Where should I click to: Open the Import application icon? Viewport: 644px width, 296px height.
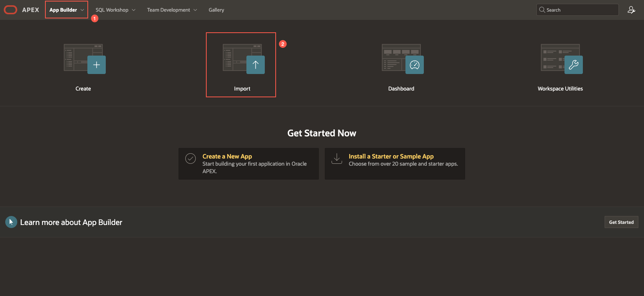244,59
